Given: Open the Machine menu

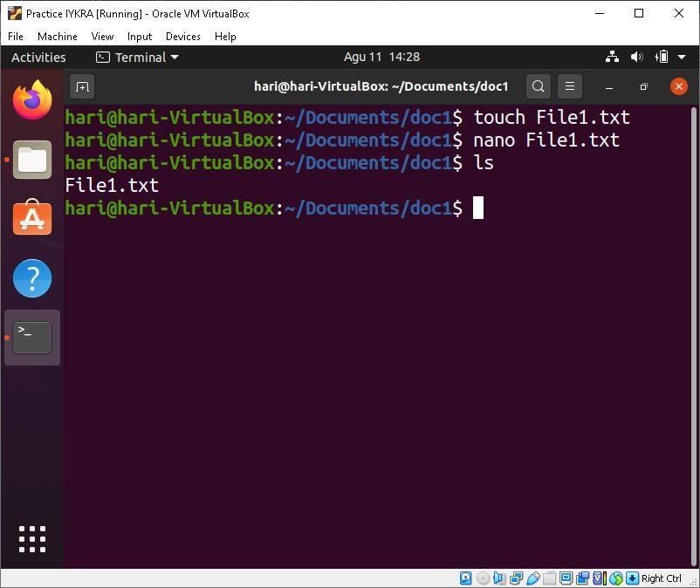Looking at the screenshot, I should click(x=57, y=37).
